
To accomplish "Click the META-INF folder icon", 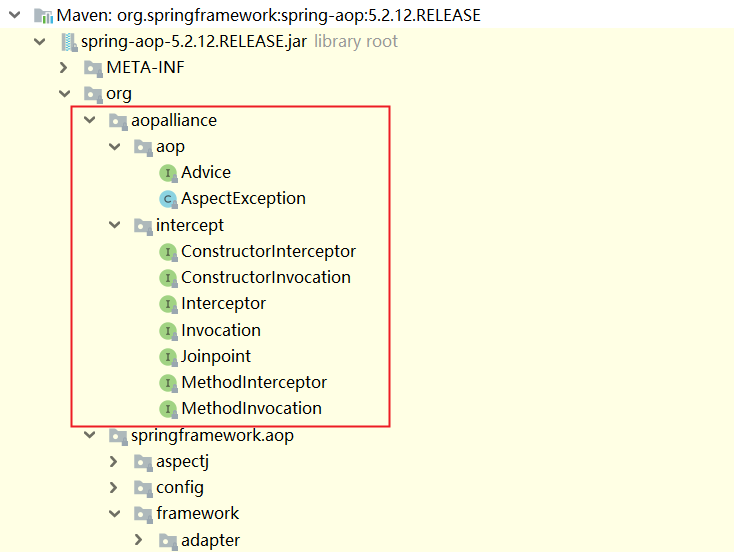I will tap(93, 68).
